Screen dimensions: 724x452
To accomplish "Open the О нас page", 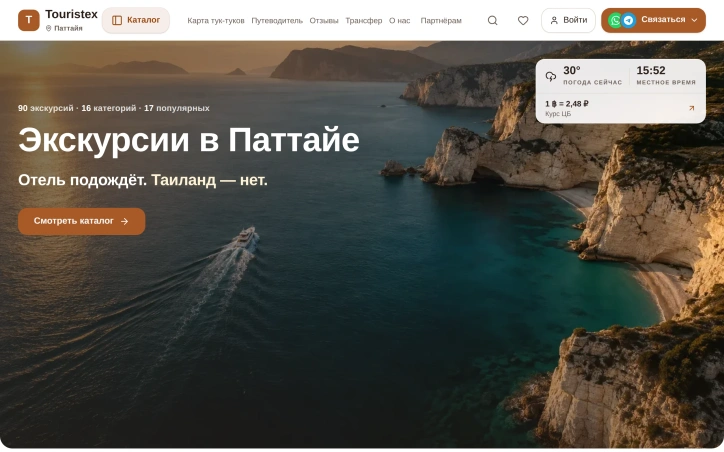I will click(399, 21).
